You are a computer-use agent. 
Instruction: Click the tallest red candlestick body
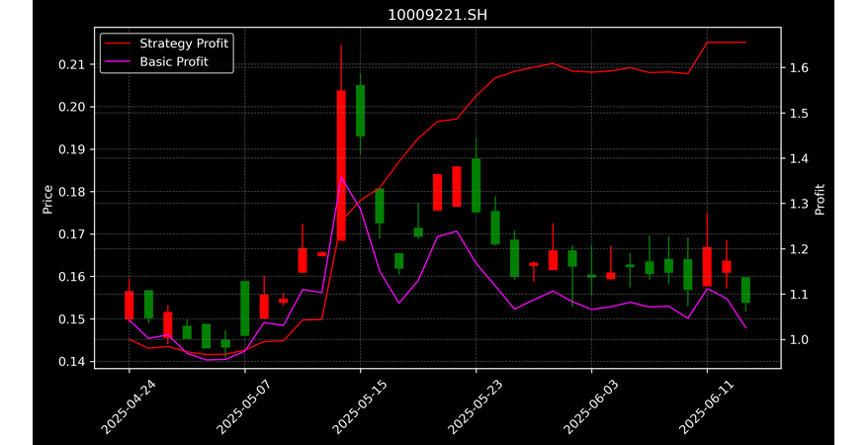coord(341,165)
